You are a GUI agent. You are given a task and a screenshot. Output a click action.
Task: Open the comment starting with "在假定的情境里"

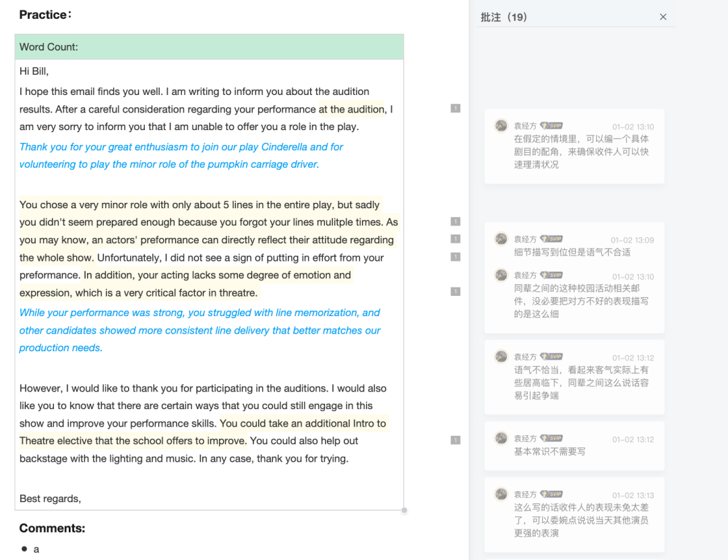pos(580,152)
